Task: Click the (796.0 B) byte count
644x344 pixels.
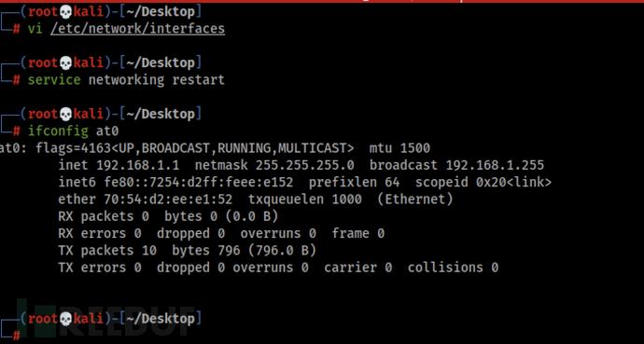Action: pos(282,250)
